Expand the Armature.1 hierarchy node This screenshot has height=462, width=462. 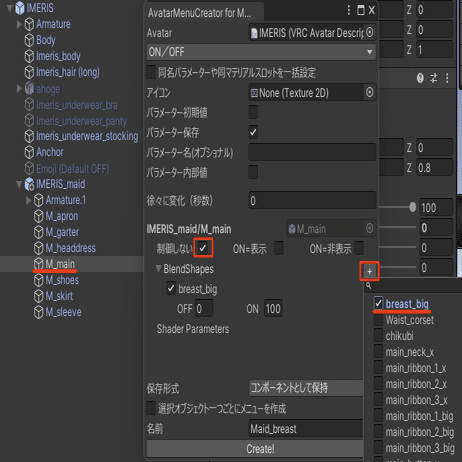point(29,200)
